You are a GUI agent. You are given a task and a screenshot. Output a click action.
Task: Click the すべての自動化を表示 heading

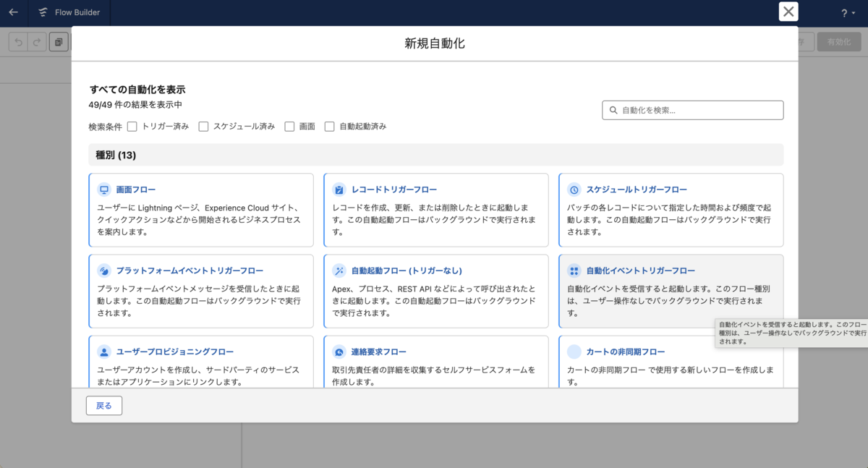coord(137,90)
